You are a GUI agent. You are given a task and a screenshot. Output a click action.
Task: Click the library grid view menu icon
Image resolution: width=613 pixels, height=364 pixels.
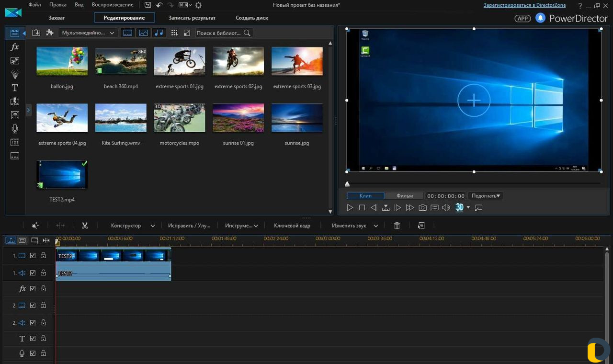point(174,33)
